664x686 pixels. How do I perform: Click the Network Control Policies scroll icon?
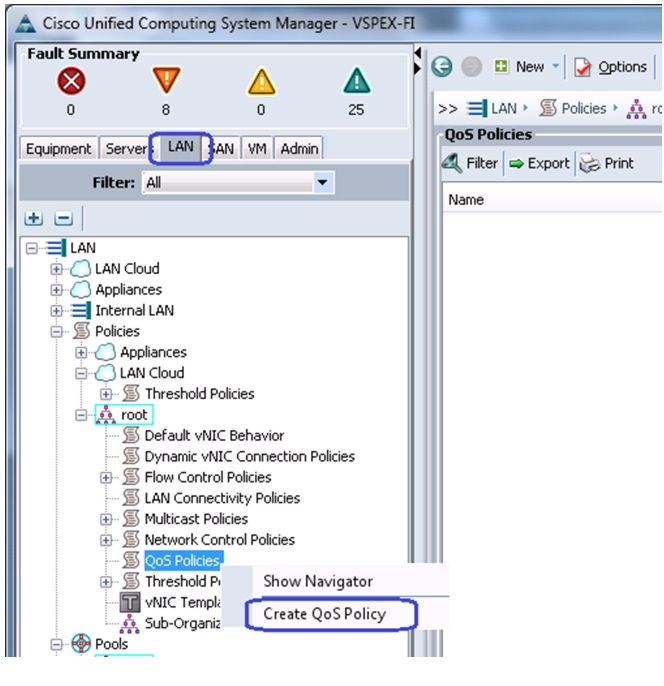click(x=131, y=539)
